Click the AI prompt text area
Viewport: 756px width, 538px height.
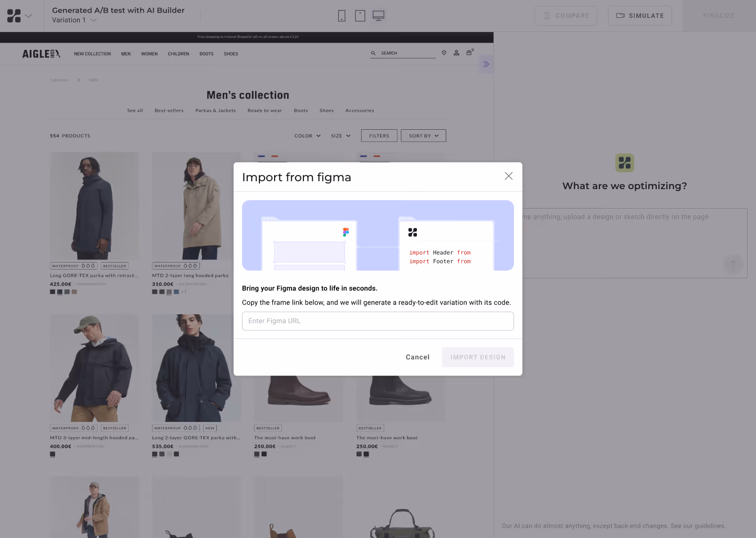click(x=625, y=243)
